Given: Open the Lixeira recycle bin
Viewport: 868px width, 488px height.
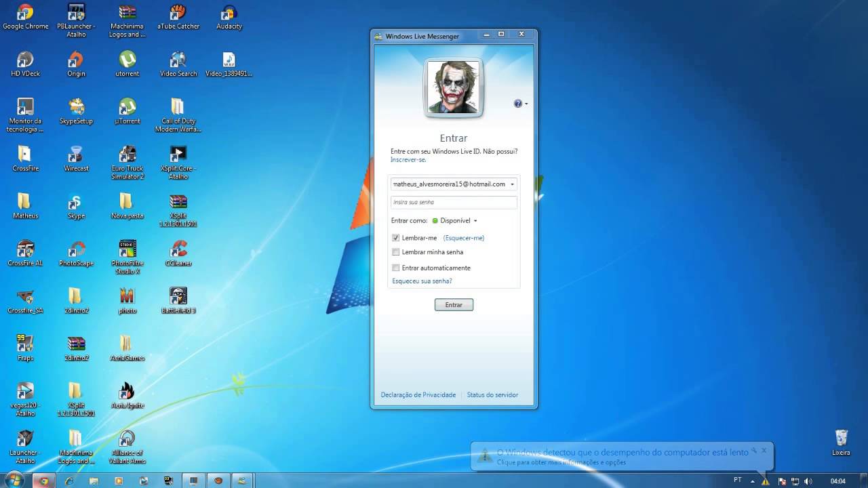Looking at the screenshot, I should [x=841, y=443].
